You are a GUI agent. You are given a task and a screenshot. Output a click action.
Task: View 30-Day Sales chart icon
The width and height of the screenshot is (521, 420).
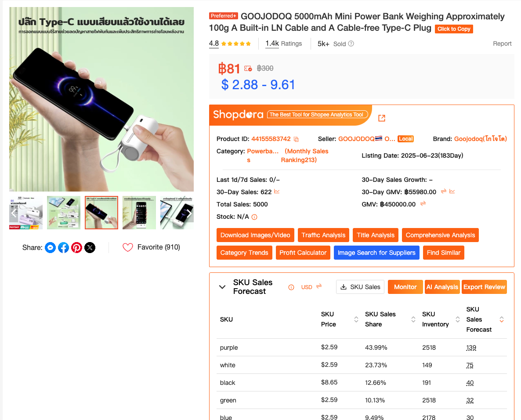click(277, 192)
